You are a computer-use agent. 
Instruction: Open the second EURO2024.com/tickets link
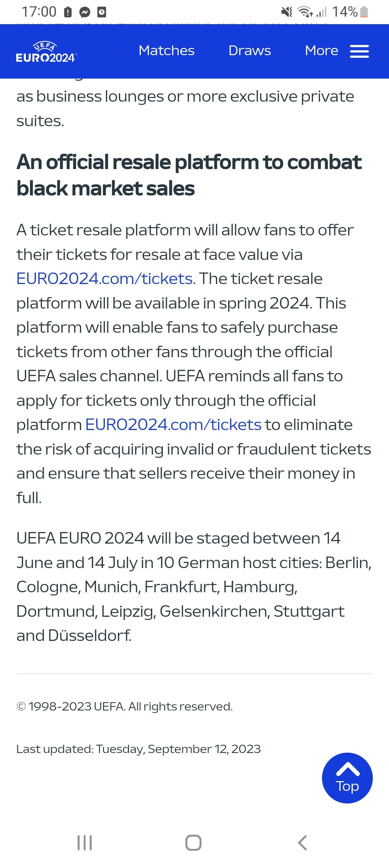[173, 424]
